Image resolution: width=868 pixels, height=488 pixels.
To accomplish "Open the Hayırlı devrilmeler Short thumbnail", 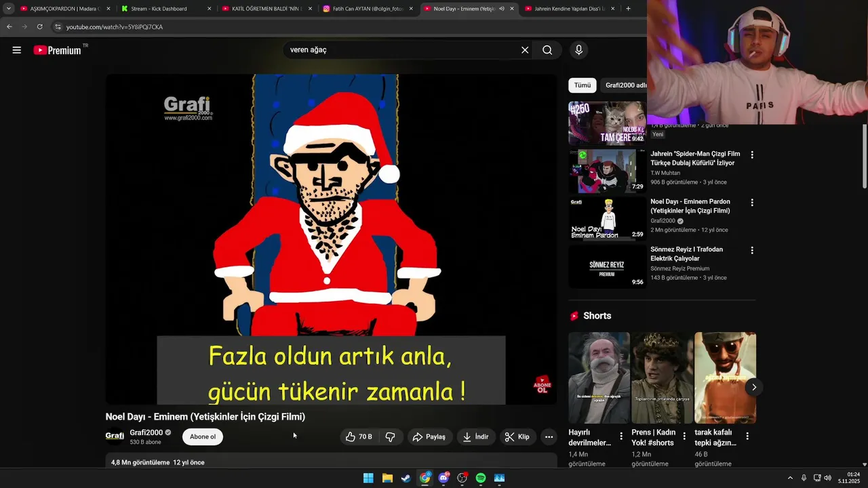I will pos(599,378).
